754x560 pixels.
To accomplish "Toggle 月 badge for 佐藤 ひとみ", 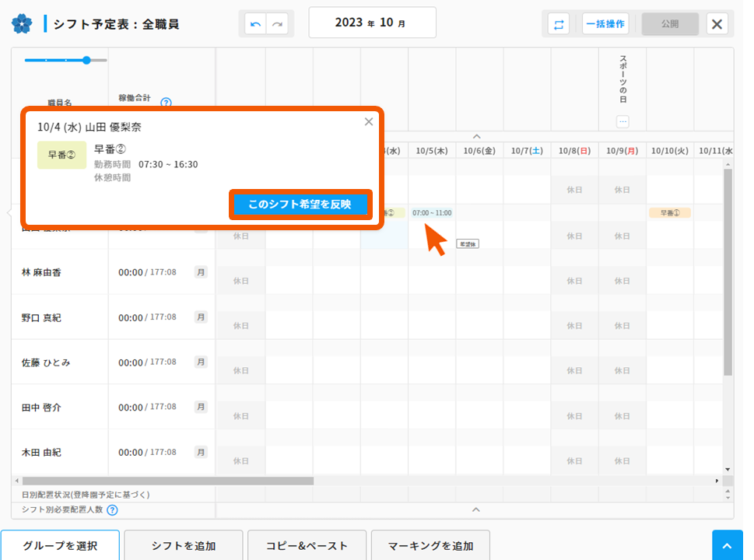I will [201, 362].
